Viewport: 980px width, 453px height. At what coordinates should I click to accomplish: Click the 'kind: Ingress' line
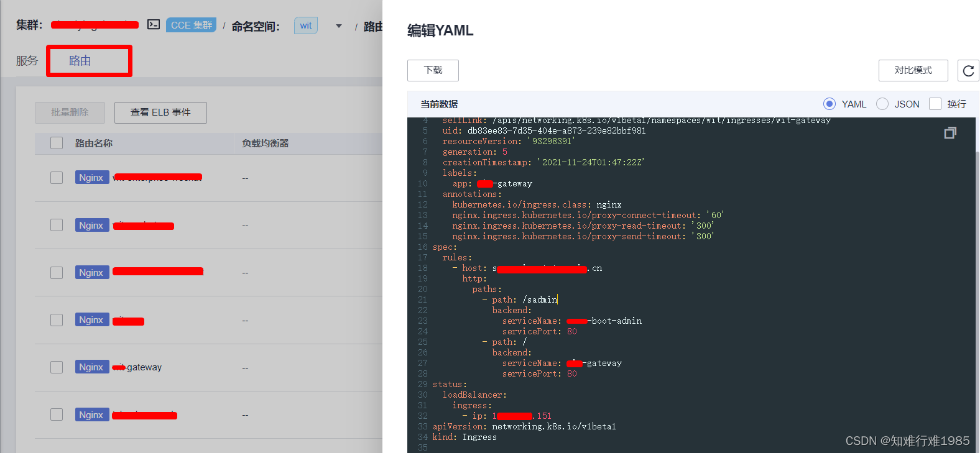click(465, 437)
